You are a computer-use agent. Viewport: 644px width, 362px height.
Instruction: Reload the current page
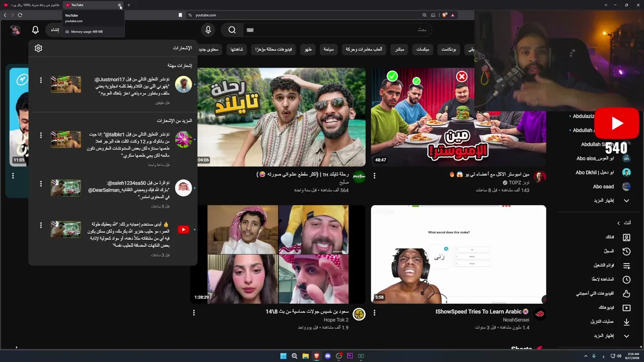pyautogui.click(x=20, y=15)
